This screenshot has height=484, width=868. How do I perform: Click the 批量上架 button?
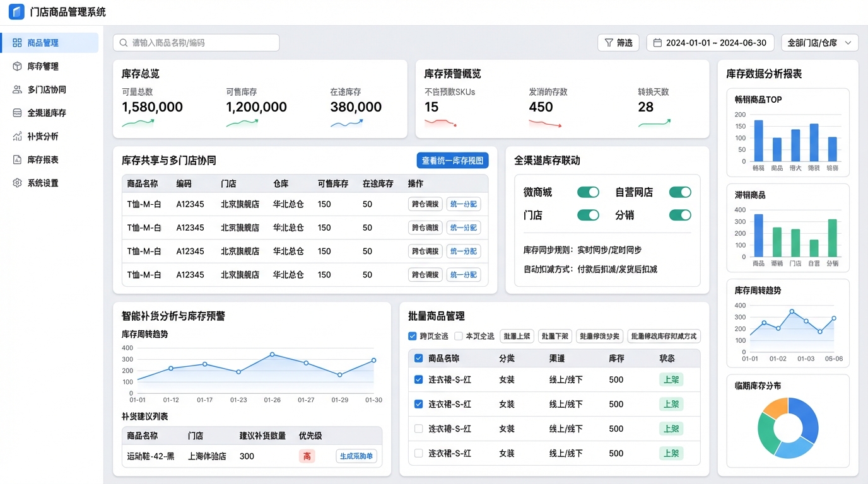pyautogui.click(x=517, y=337)
